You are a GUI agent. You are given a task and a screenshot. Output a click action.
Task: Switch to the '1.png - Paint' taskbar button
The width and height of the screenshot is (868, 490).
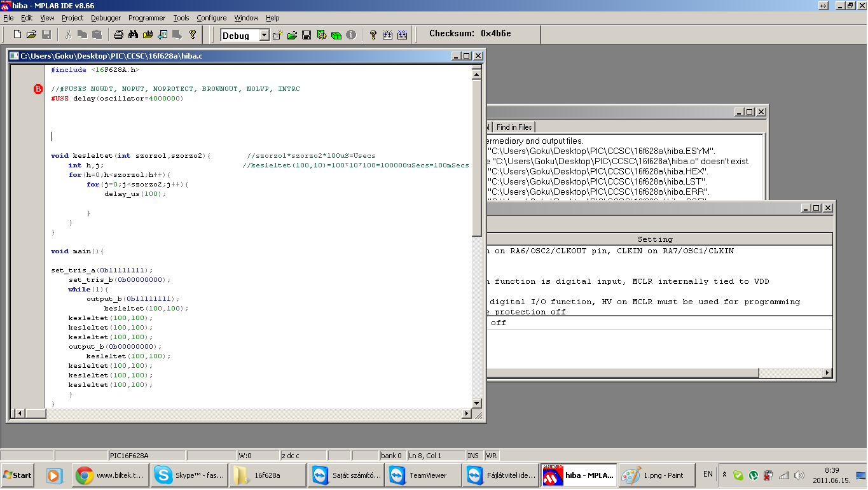tap(656, 475)
